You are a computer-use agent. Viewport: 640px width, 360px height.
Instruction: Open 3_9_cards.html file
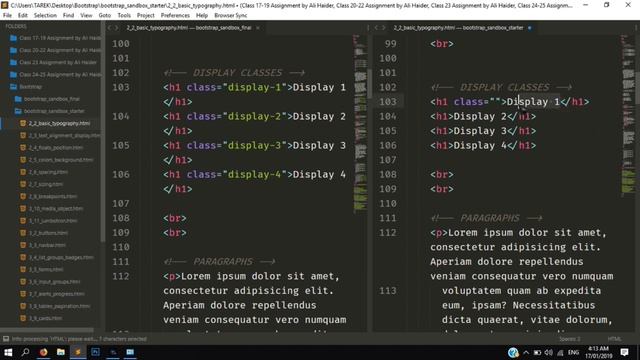(x=41, y=318)
